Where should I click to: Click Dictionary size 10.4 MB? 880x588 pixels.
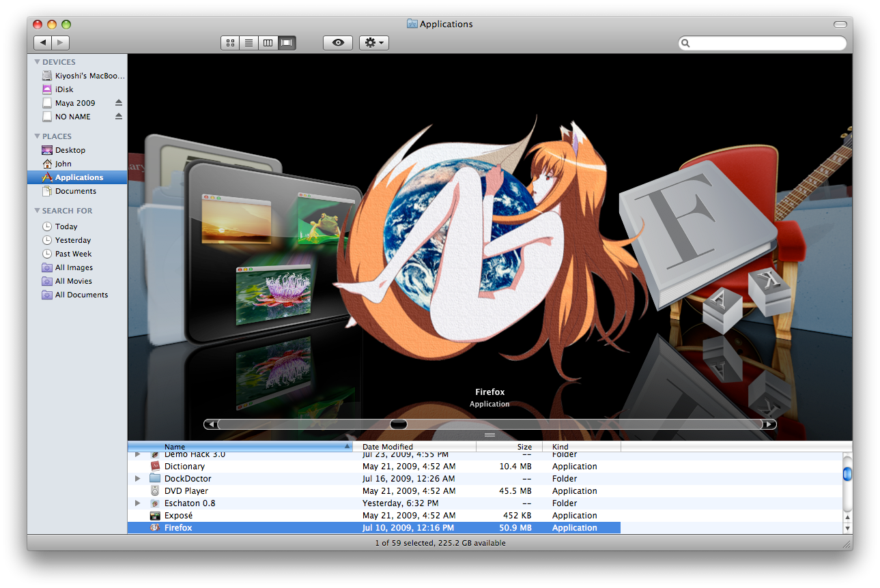(x=515, y=467)
